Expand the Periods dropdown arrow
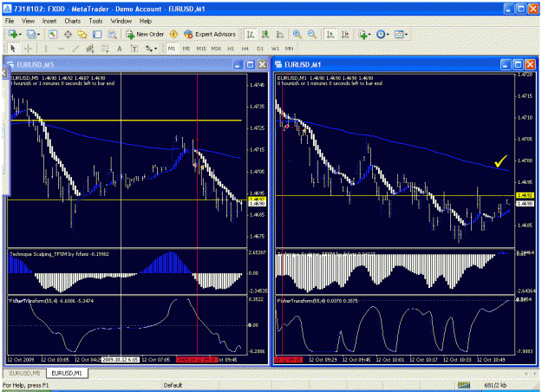 [x=388, y=35]
